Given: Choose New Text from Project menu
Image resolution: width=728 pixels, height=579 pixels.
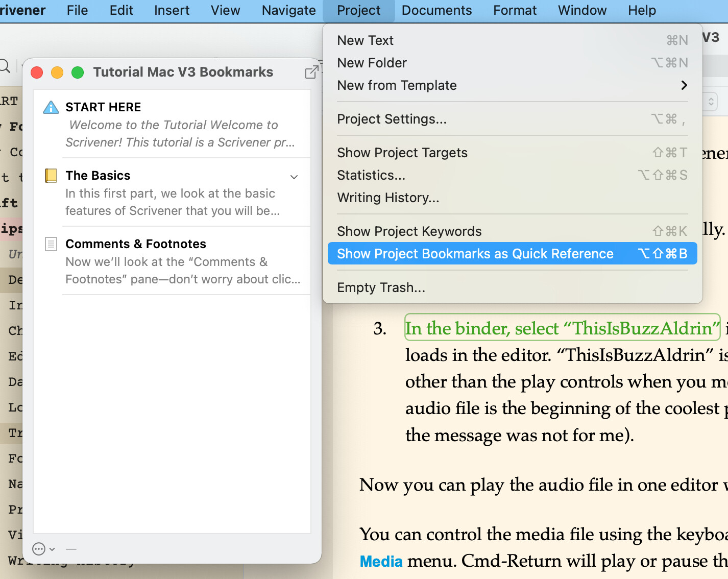Looking at the screenshot, I should tap(513, 40).
